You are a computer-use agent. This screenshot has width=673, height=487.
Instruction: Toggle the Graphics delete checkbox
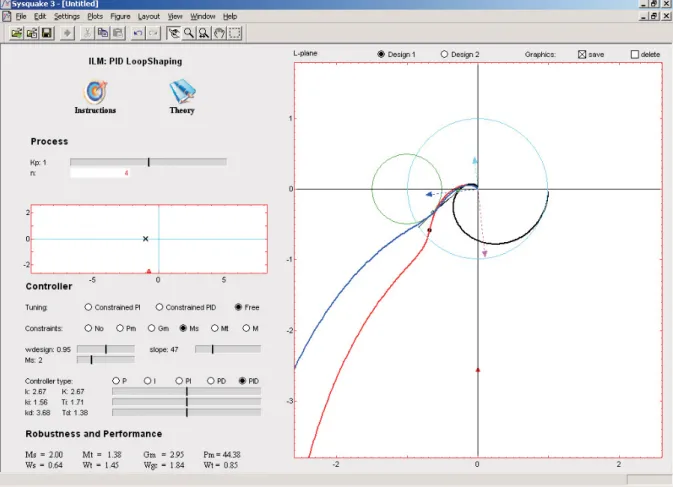(x=635, y=54)
